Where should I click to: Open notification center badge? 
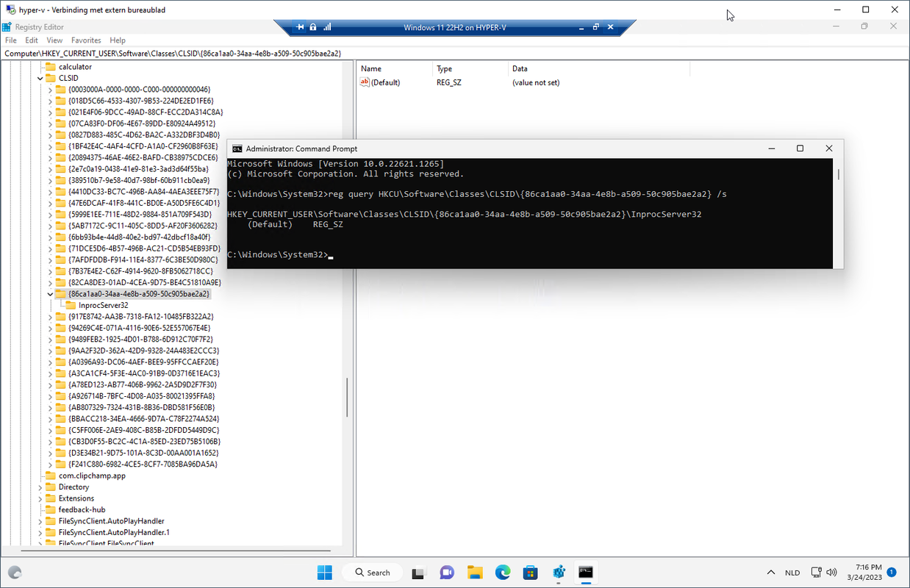pyautogui.click(x=891, y=572)
